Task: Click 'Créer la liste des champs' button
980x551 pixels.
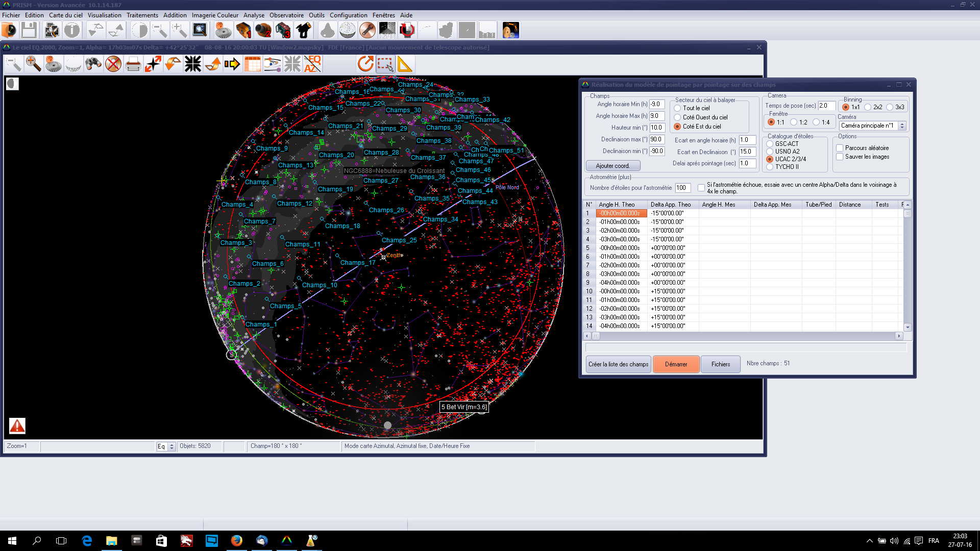Action: (618, 364)
